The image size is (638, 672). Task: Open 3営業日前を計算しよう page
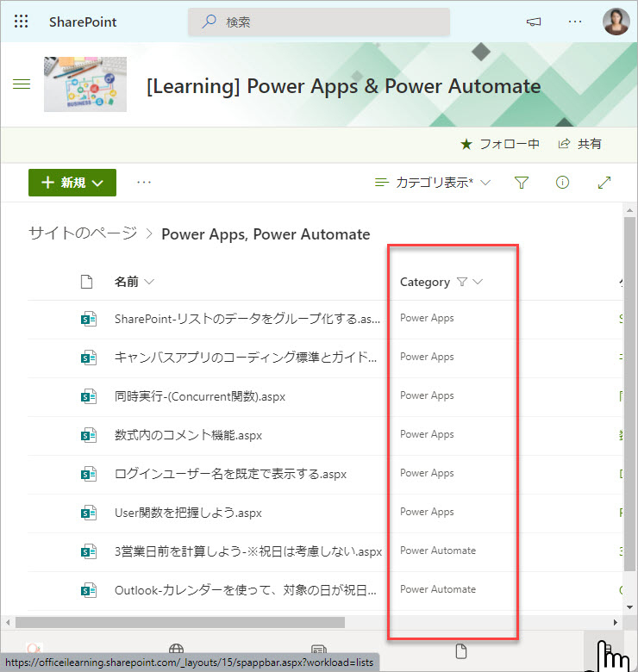[248, 551]
